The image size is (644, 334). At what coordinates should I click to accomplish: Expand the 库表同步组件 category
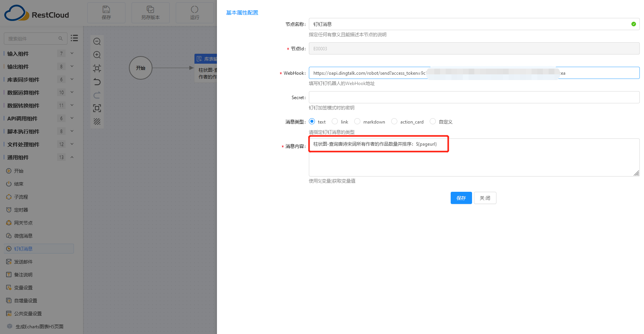click(x=72, y=79)
